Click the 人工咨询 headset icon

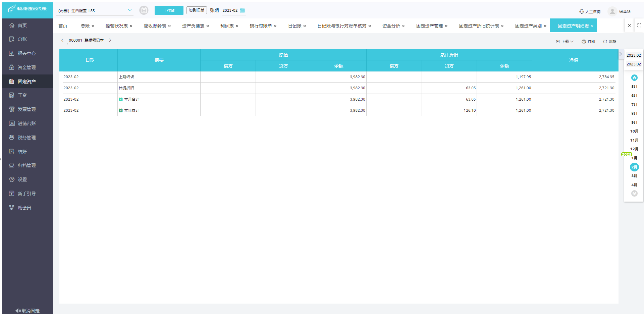(581, 11)
